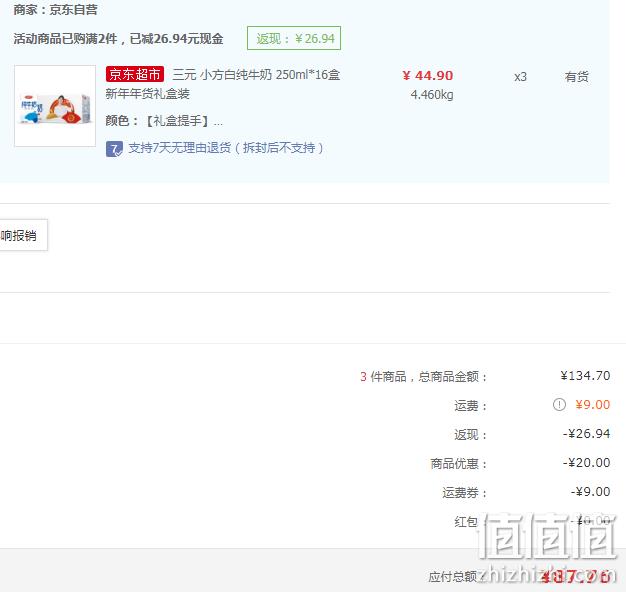
Task: Select the 应付总额 label
Action: (x=453, y=576)
